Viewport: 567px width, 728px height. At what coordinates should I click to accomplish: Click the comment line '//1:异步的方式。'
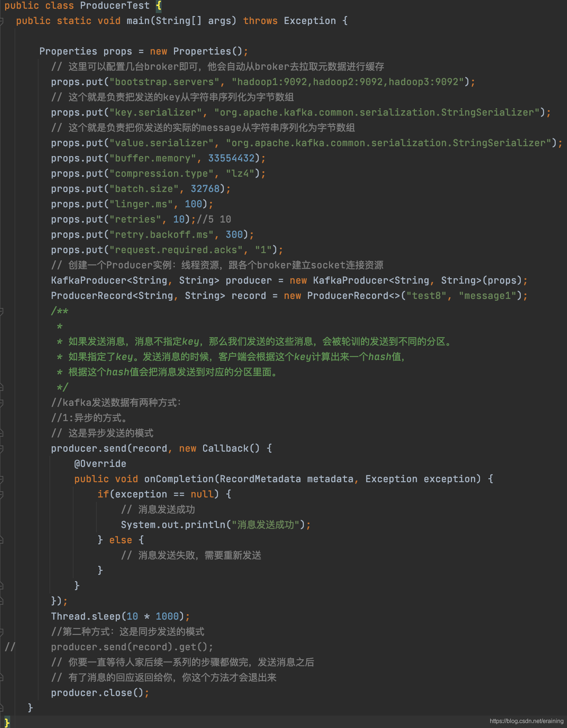[x=90, y=418]
